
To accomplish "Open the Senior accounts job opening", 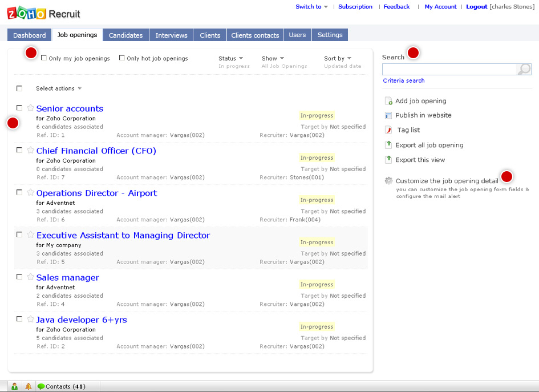I will point(70,108).
